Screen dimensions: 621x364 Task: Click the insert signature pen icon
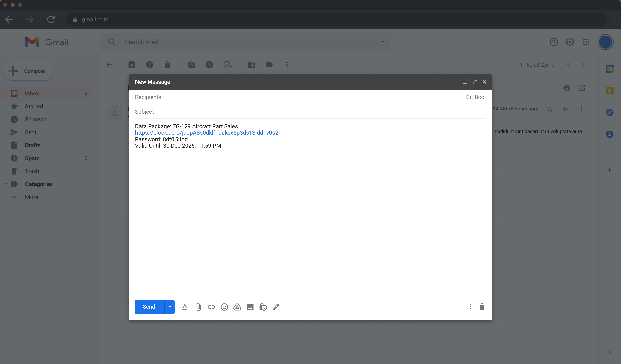pos(276,307)
